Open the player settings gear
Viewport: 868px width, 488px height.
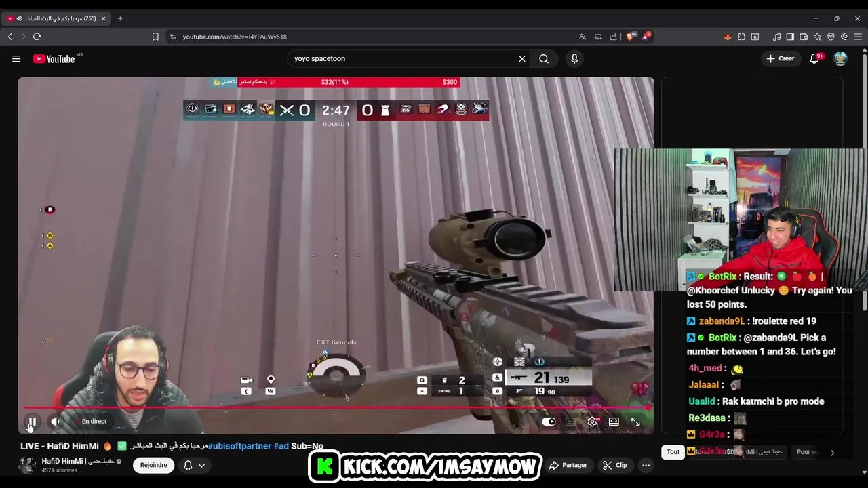coord(592,422)
